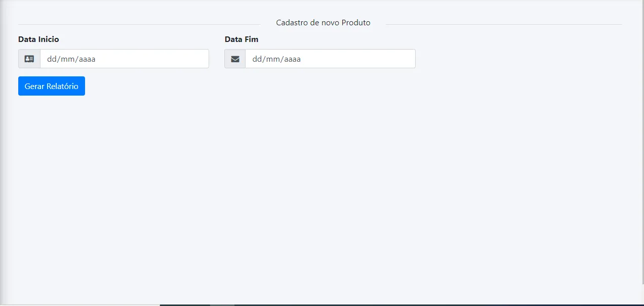Select the day segment in Data Inicio
Screen dimensions: 644x306
click(52, 59)
